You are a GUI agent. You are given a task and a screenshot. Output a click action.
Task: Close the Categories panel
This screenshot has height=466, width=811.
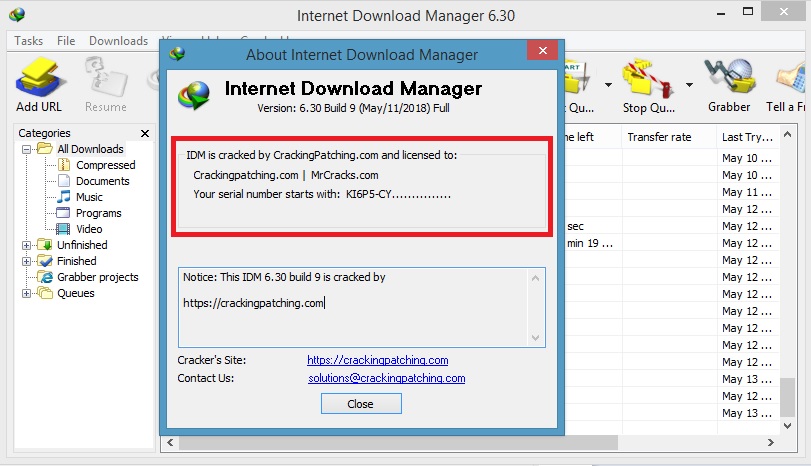click(145, 133)
